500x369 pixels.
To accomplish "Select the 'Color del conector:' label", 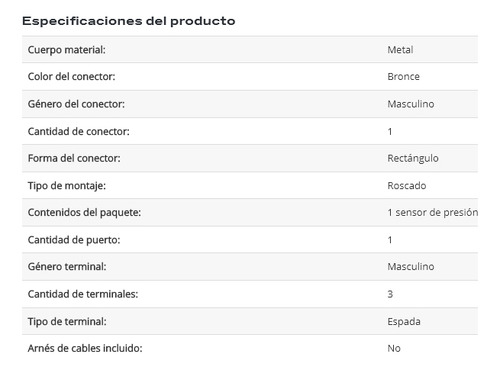I will click(x=71, y=76).
